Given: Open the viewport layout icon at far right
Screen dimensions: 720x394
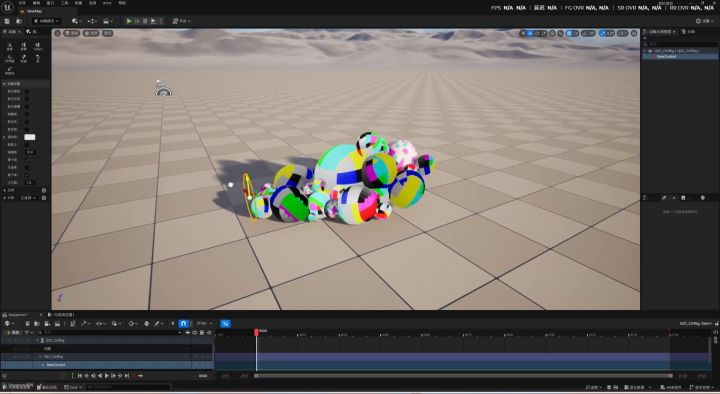Looking at the screenshot, I should coord(634,33).
